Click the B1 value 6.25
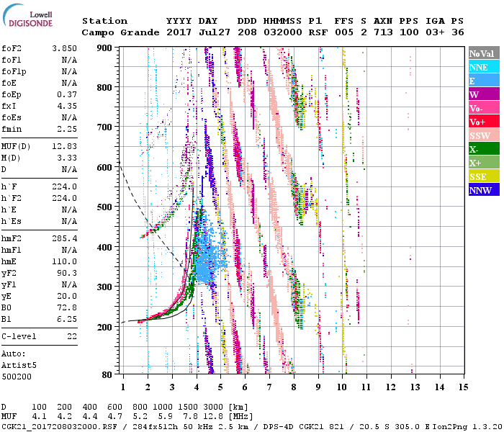Viewport: 504px width, 432px height. 67,319
